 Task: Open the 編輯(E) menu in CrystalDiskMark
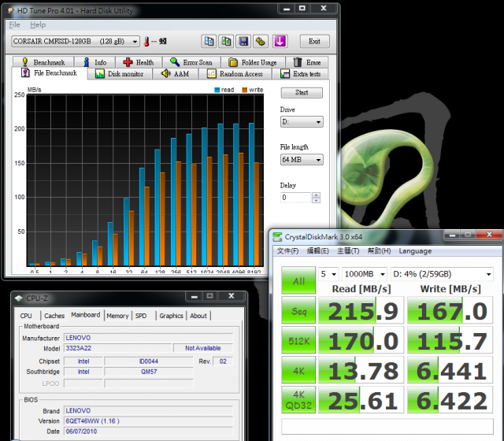click(318, 251)
